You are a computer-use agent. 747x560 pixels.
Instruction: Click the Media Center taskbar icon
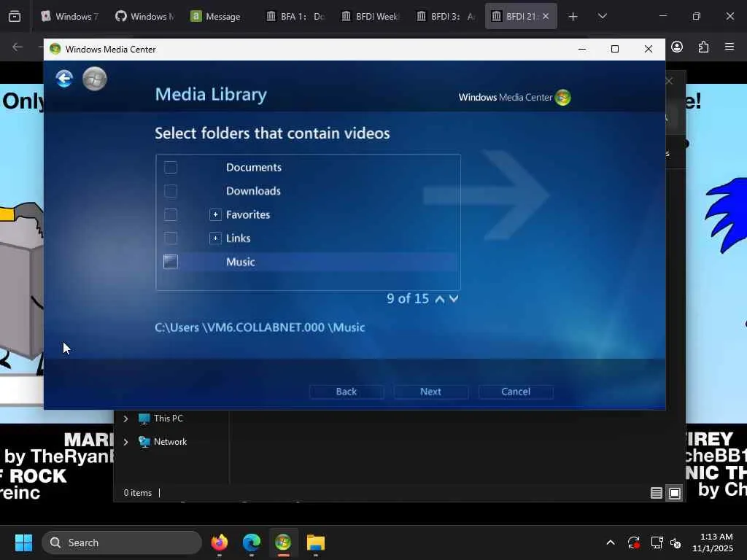click(x=283, y=542)
